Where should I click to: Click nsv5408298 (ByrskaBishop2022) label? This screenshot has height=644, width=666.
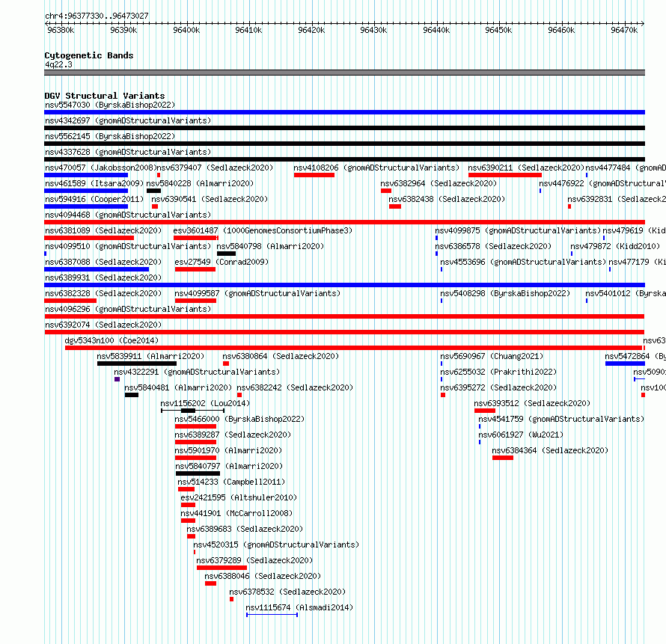click(505, 293)
